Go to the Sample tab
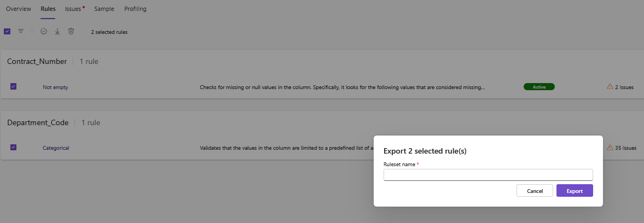The image size is (644, 223). point(104,9)
